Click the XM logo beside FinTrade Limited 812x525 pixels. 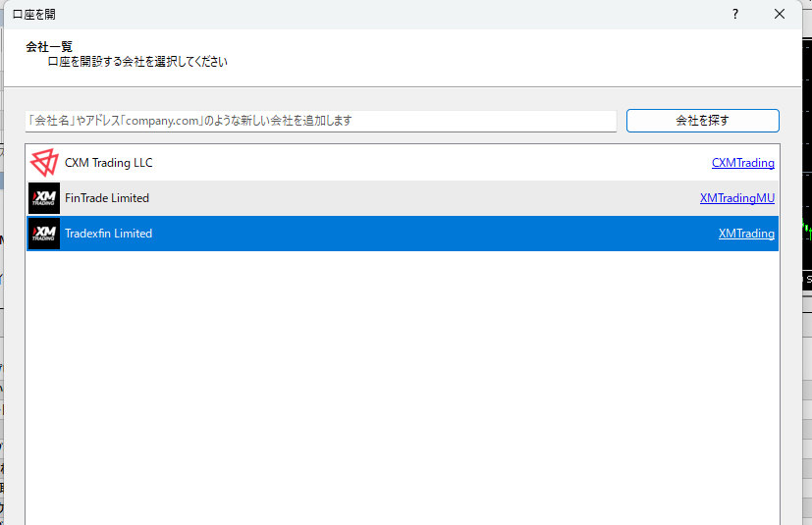[x=44, y=198]
